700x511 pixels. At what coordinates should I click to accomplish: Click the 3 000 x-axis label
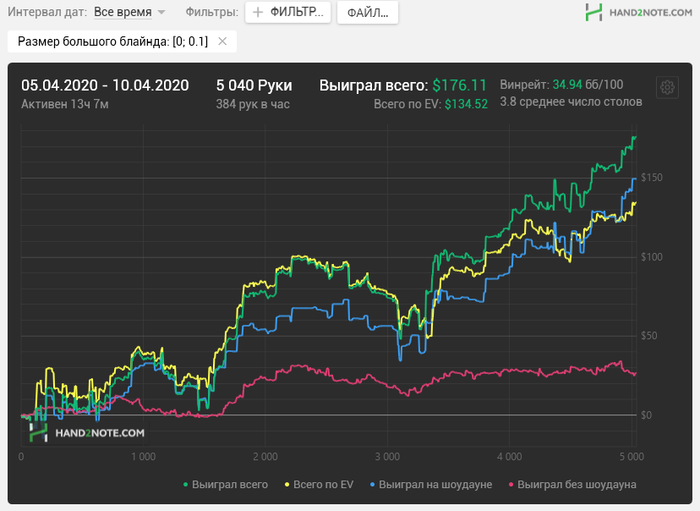tap(388, 457)
